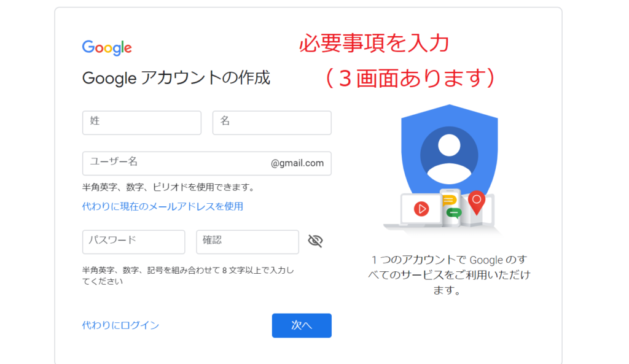Focus the ユーザー名 username field

tap(207, 163)
